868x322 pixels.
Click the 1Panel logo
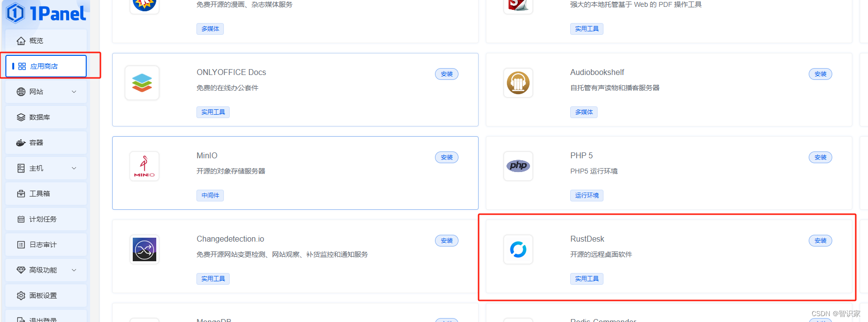click(x=46, y=13)
